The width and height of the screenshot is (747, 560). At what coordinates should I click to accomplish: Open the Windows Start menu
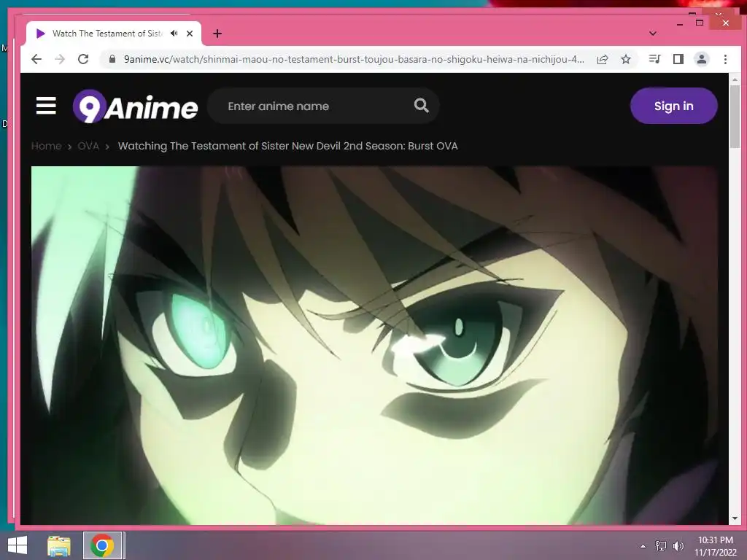pyautogui.click(x=18, y=545)
